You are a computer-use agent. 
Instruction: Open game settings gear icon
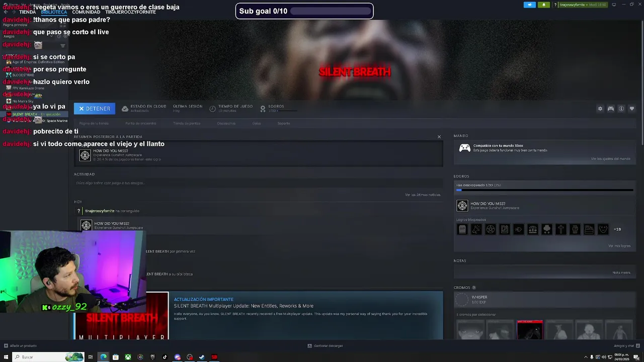[600, 109]
